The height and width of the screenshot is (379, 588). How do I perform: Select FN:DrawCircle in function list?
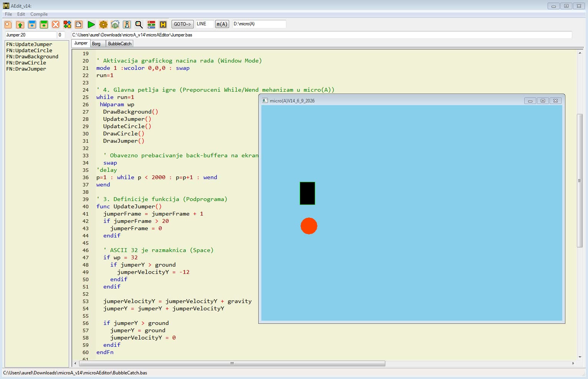[26, 63]
